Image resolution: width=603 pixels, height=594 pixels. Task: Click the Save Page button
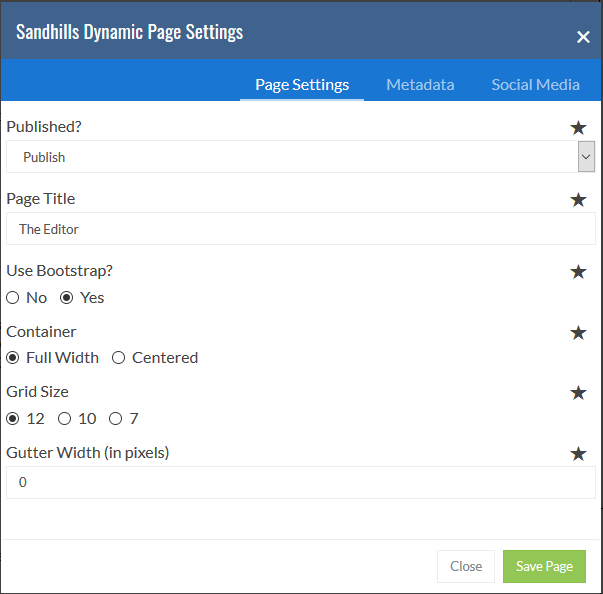pyautogui.click(x=544, y=566)
